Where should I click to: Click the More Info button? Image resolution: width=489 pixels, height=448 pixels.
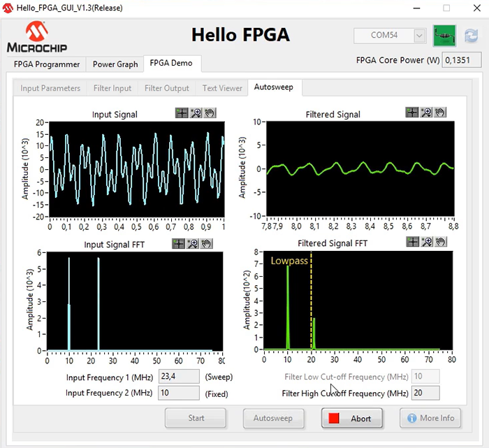click(x=431, y=418)
